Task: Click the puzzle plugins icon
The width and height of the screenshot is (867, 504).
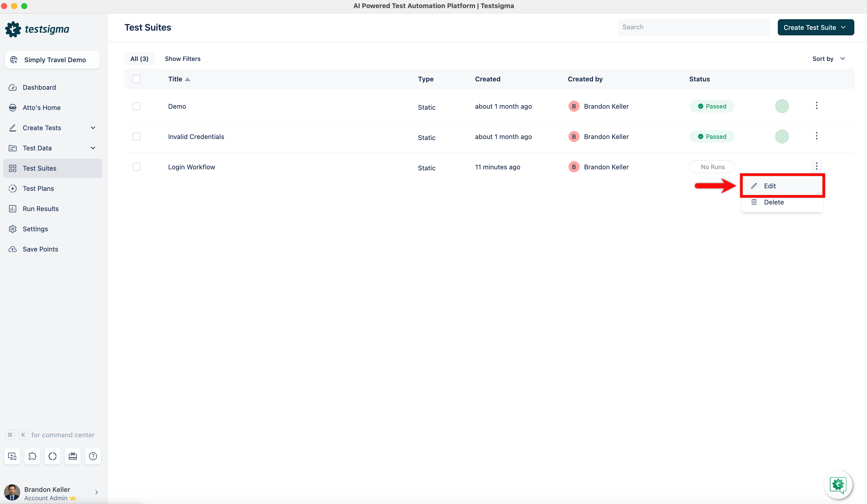Action: pos(32,456)
